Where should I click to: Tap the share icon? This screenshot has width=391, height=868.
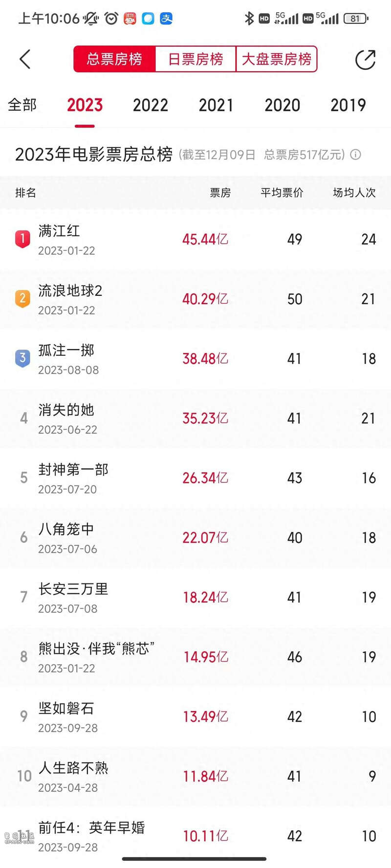(x=365, y=60)
